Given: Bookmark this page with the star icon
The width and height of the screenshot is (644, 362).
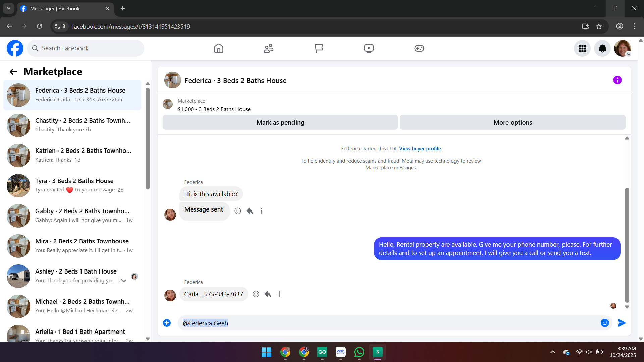Looking at the screenshot, I should pos(599,26).
